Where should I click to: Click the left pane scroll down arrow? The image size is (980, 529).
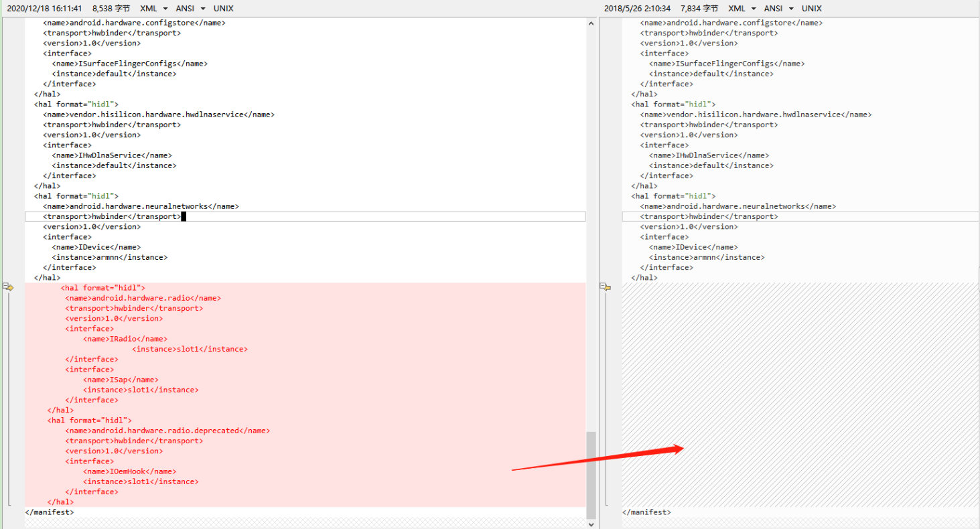point(591,524)
